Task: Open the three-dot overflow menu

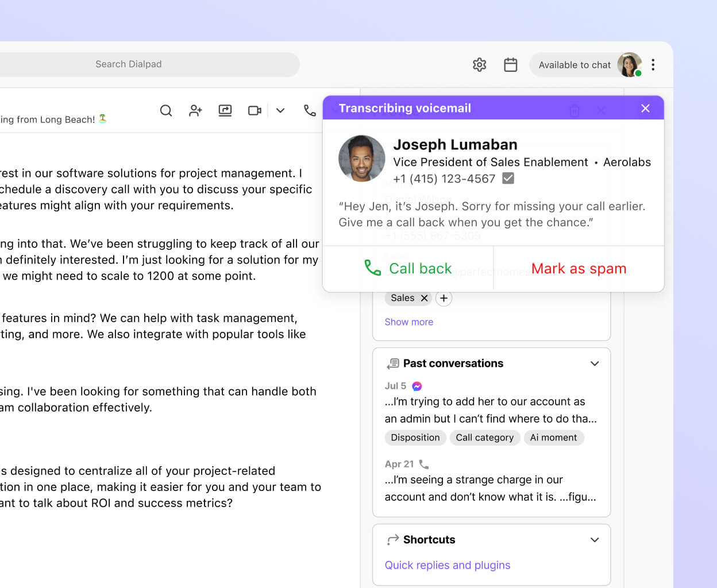Action: 653,64
